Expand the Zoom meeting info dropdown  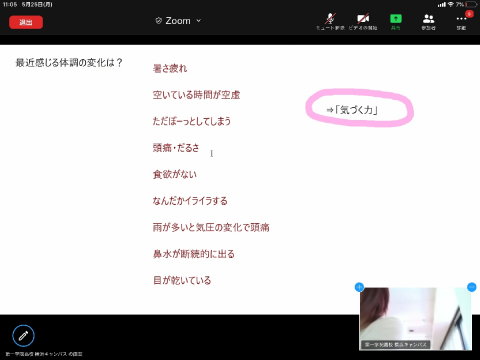click(x=199, y=21)
